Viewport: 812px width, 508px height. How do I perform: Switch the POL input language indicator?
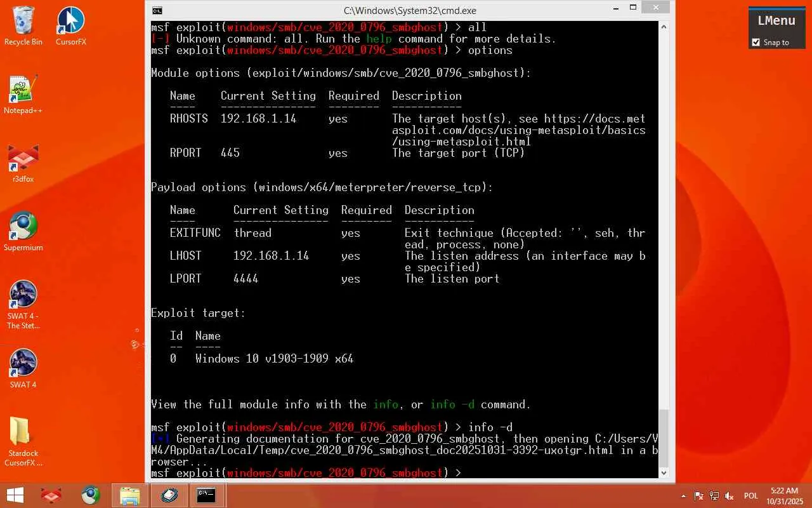pyautogui.click(x=751, y=496)
